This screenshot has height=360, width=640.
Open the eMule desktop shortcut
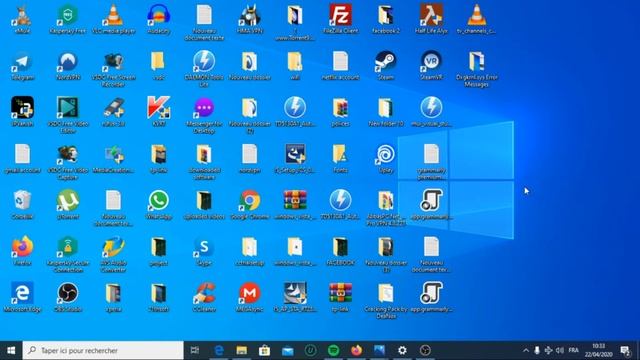22,18
